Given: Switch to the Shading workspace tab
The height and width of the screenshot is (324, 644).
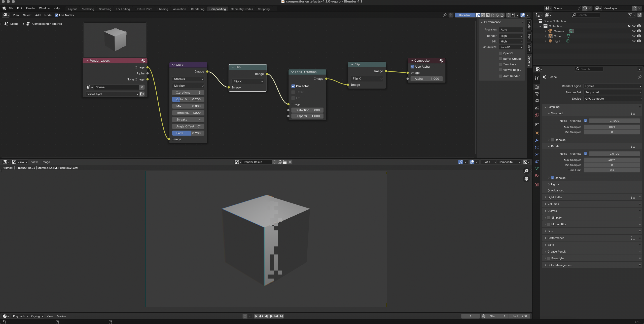Looking at the screenshot, I should pos(163,9).
